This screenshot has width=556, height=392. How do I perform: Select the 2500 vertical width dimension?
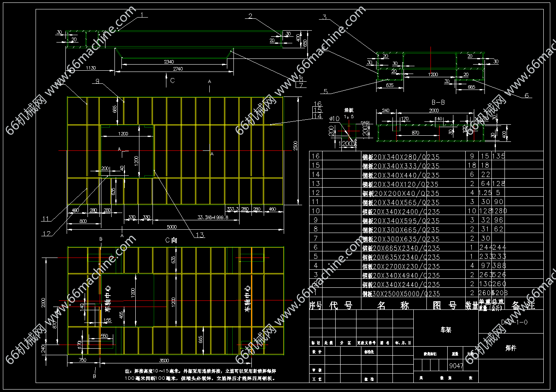coord(296,146)
